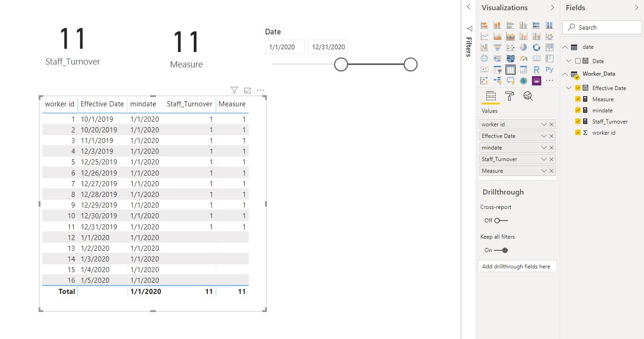Click the Search box in Fields

601,27
